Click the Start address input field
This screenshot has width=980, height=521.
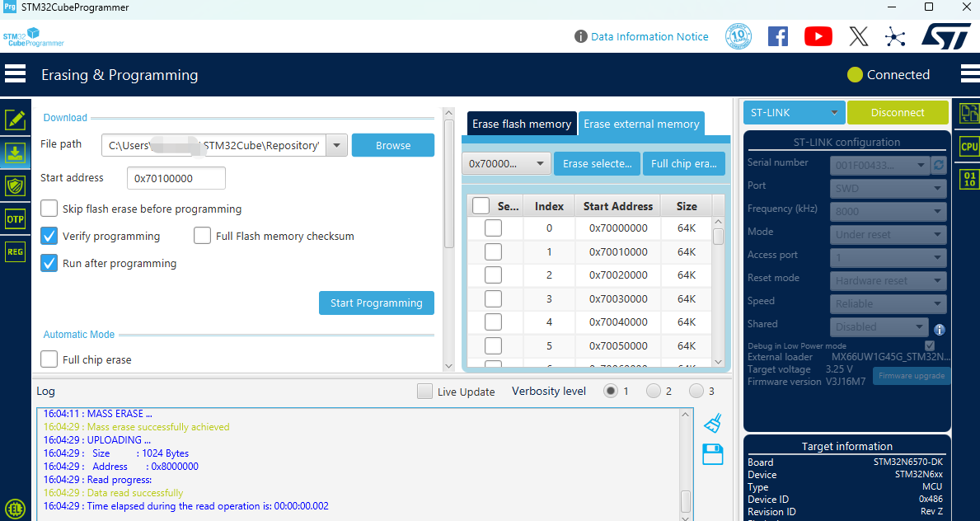[x=176, y=178]
